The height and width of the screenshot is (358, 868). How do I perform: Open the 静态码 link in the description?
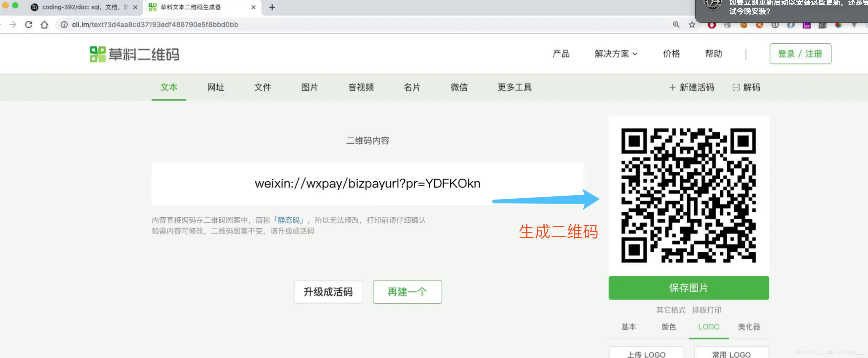(x=288, y=220)
